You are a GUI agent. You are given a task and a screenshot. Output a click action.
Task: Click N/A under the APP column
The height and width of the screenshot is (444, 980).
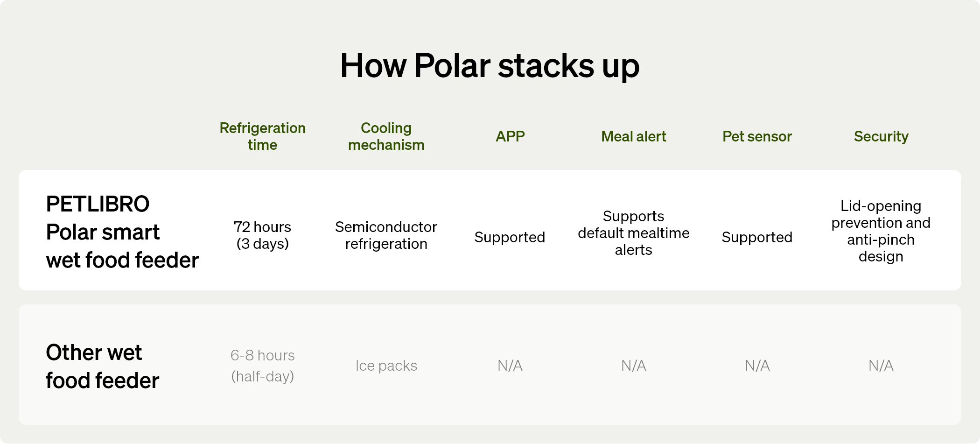coord(510,366)
